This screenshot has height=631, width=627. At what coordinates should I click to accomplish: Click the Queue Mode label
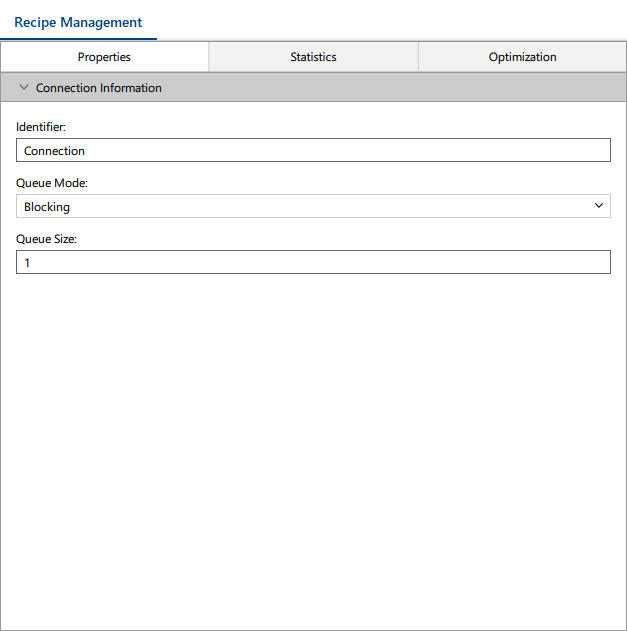pos(52,183)
